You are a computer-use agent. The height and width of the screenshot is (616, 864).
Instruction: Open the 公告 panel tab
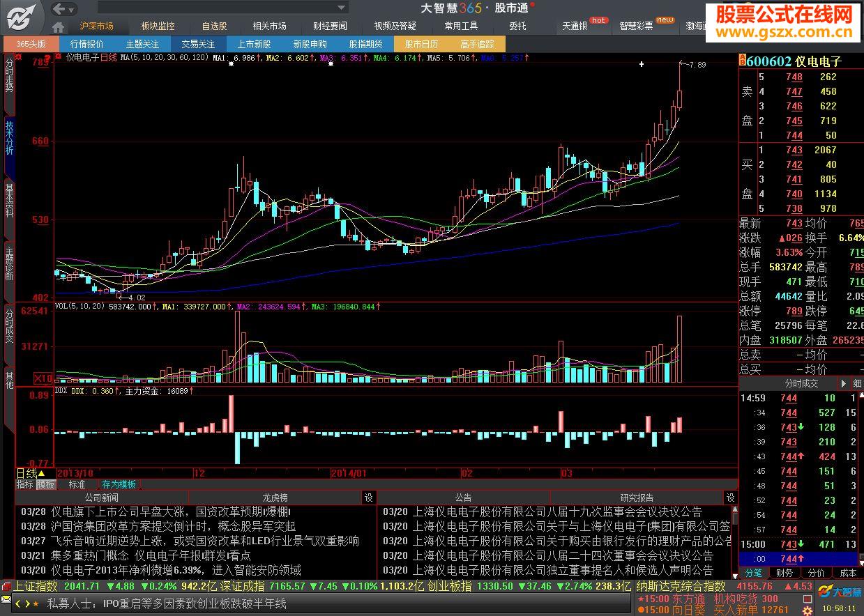[464, 498]
